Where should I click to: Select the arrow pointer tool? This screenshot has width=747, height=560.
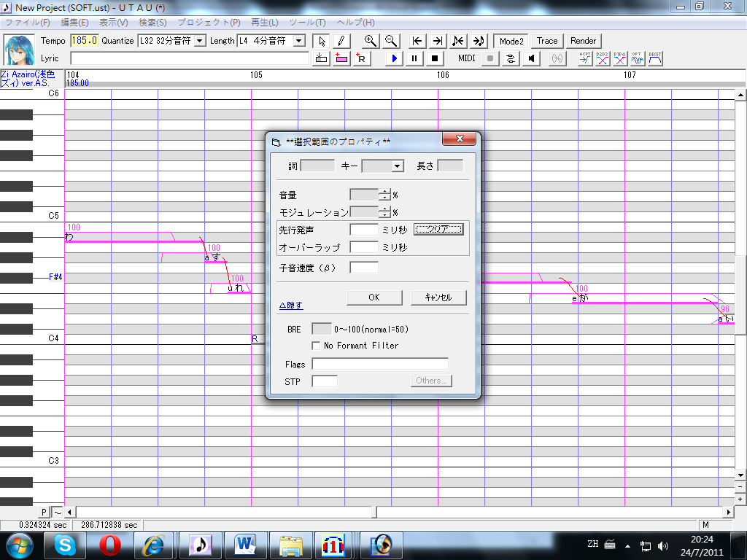pyautogui.click(x=322, y=41)
